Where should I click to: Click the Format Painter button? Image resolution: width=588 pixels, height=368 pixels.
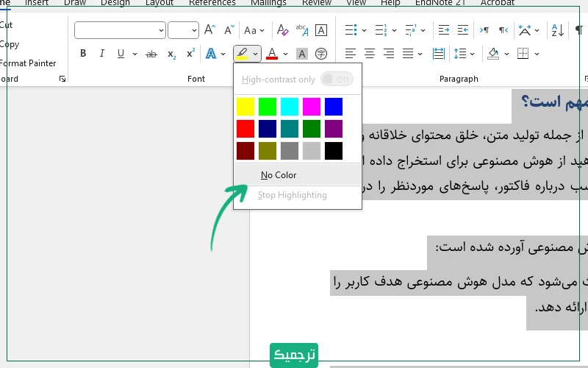coord(28,63)
